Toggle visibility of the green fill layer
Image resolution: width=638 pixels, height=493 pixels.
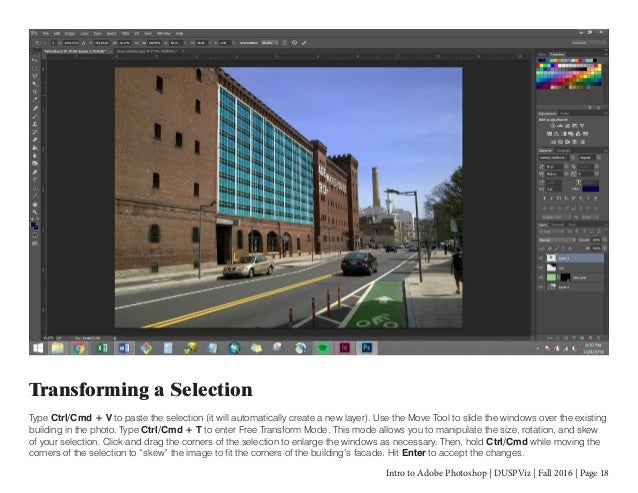(541, 278)
